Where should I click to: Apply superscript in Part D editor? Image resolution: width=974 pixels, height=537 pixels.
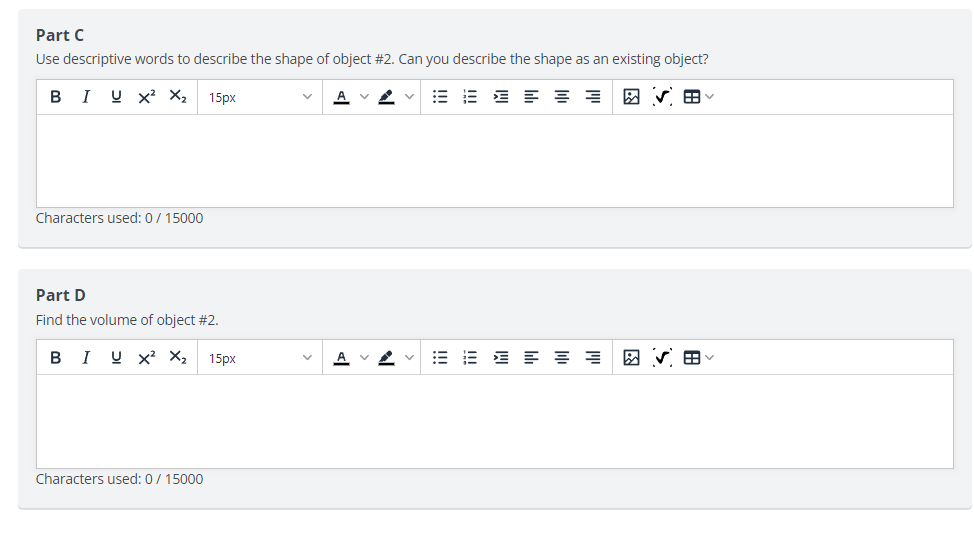(x=147, y=358)
